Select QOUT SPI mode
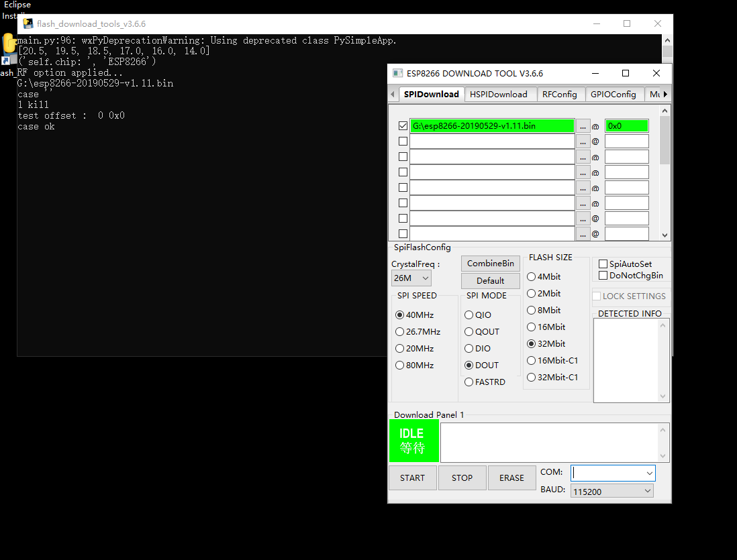The width and height of the screenshot is (737, 560). coord(469,332)
